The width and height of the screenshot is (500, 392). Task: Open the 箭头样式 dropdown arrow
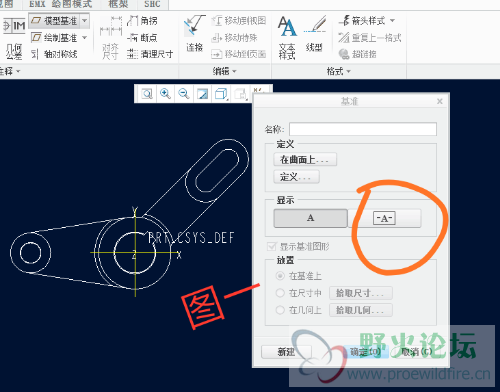392,21
